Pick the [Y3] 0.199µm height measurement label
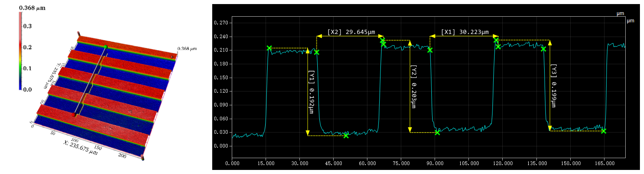The image size is (644, 174). pyautogui.click(x=554, y=86)
